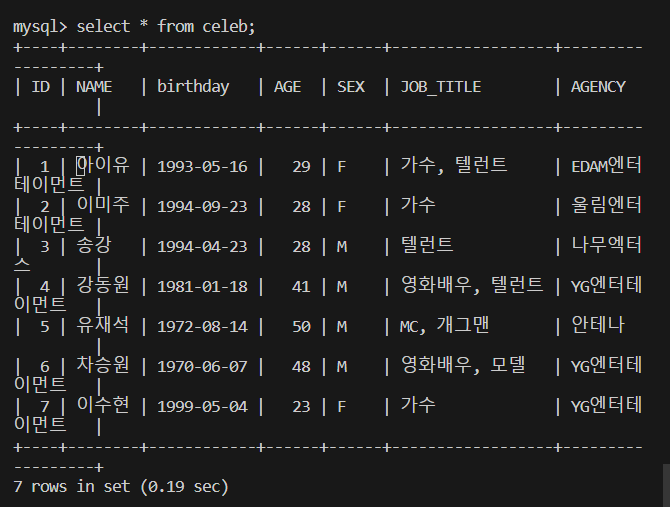Click the name 이수현 in row 7

(103, 405)
